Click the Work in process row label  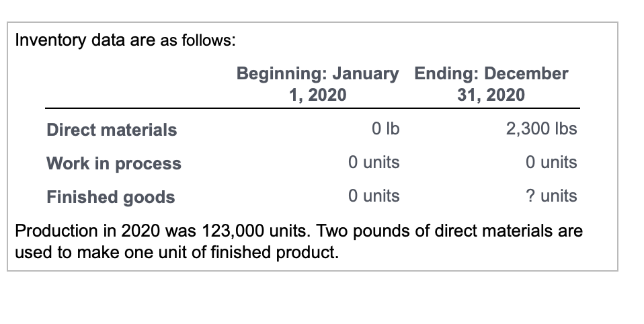pos(114,163)
